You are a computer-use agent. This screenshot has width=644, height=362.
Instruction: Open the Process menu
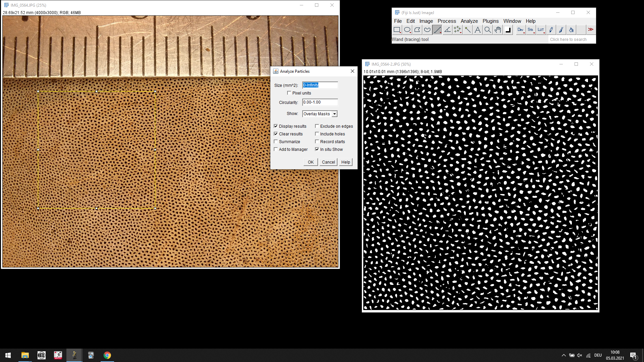(x=446, y=21)
